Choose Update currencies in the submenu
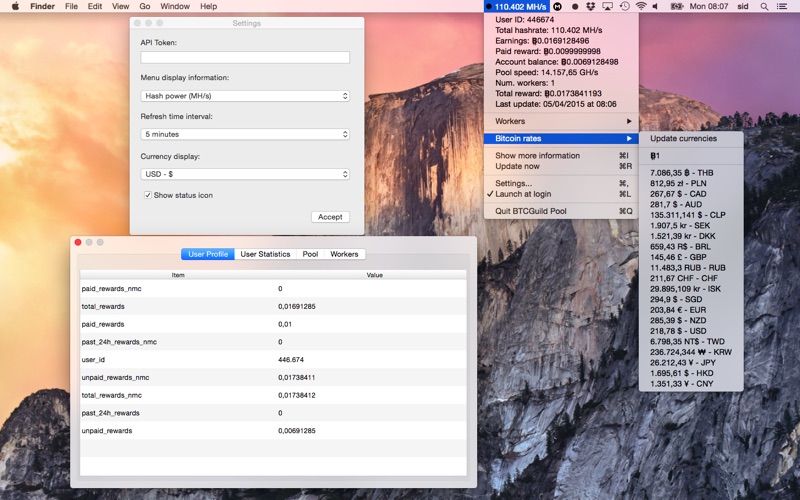 point(691,138)
